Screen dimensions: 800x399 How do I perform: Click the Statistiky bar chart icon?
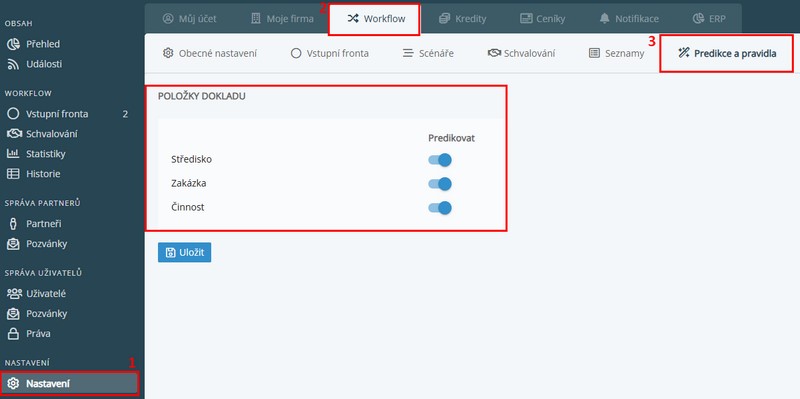[x=13, y=154]
